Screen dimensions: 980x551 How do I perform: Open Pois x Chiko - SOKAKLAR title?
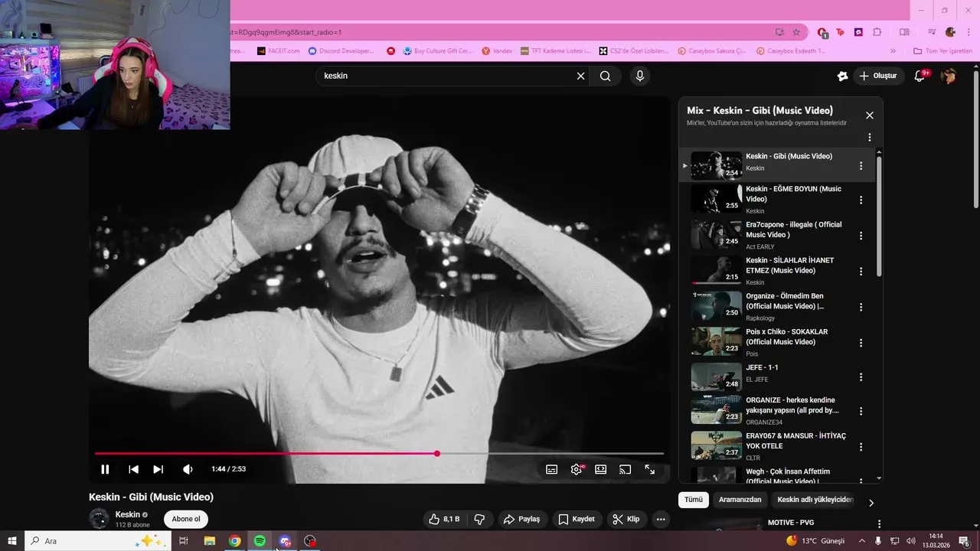tap(787, 337)
